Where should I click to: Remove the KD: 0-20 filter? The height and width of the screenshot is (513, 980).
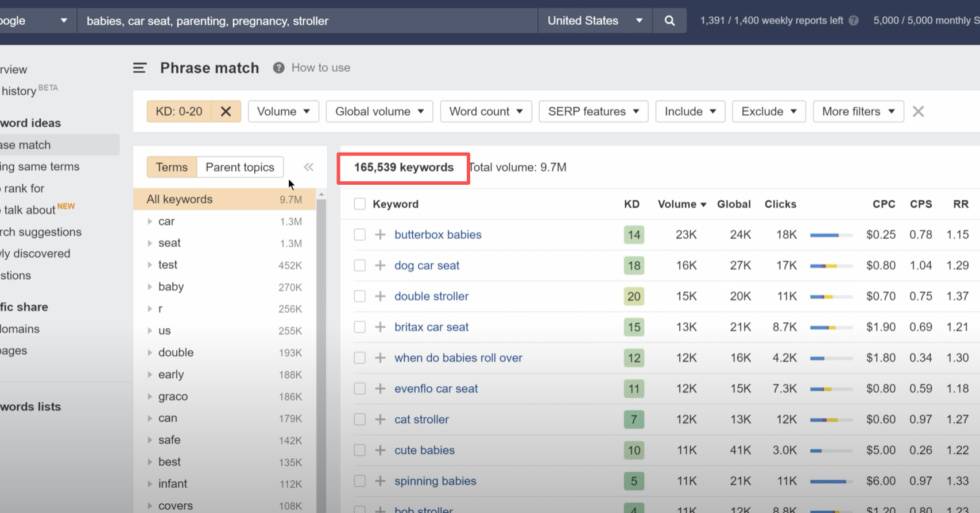point(226,111)
